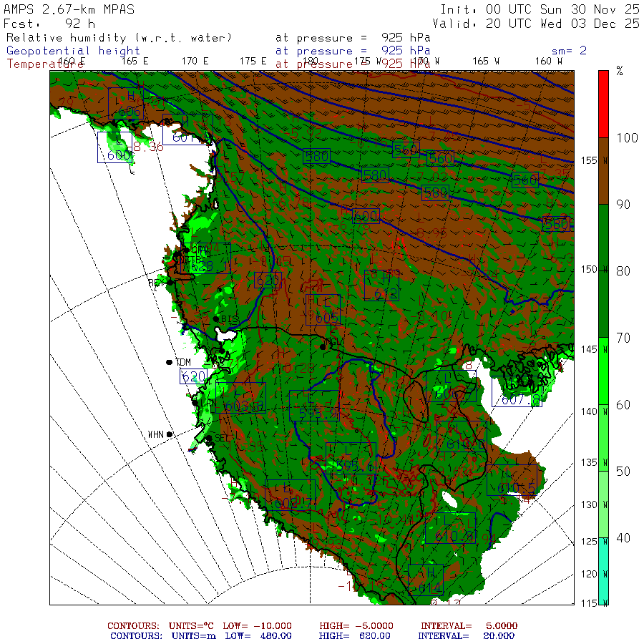Click the 'sm= 2' smoothing label

point(569,51)
